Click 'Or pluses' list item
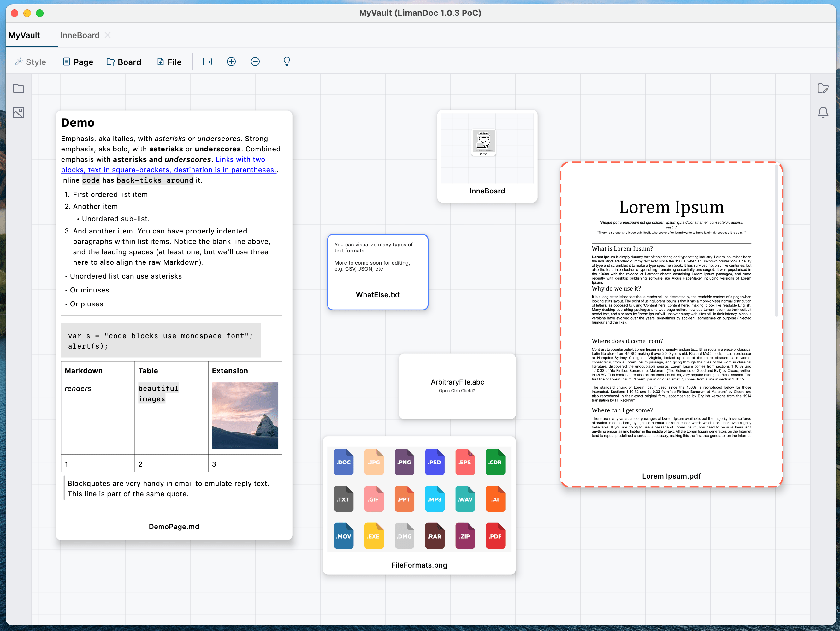This screenshot has width=840, height=631. click(x=86, y=304)
